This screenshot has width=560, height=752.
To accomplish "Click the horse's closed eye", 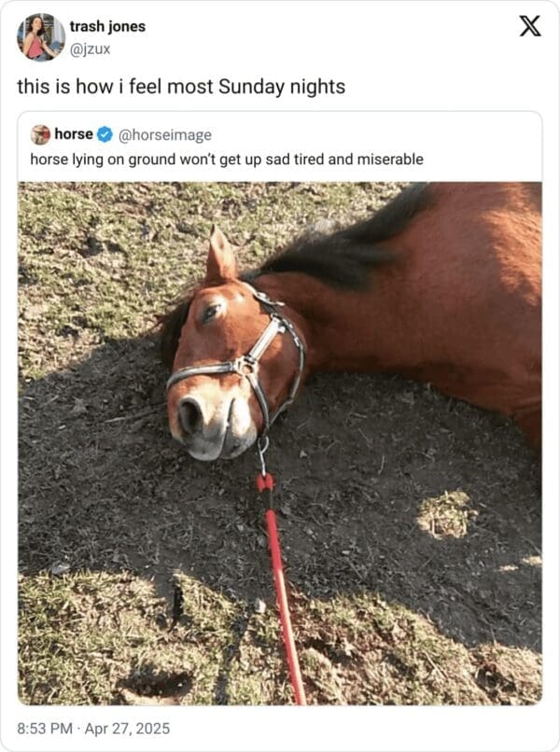I will [x=211, y=314].
